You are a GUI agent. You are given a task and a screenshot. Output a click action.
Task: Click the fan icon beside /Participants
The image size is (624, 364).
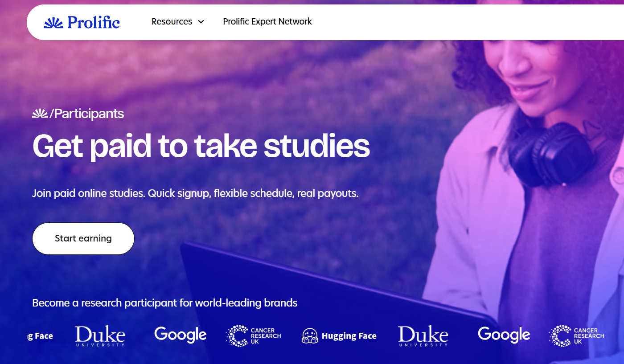40,114
